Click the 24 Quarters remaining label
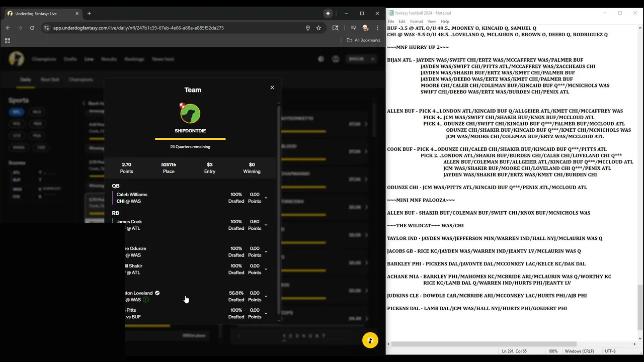 click(190, 147)
